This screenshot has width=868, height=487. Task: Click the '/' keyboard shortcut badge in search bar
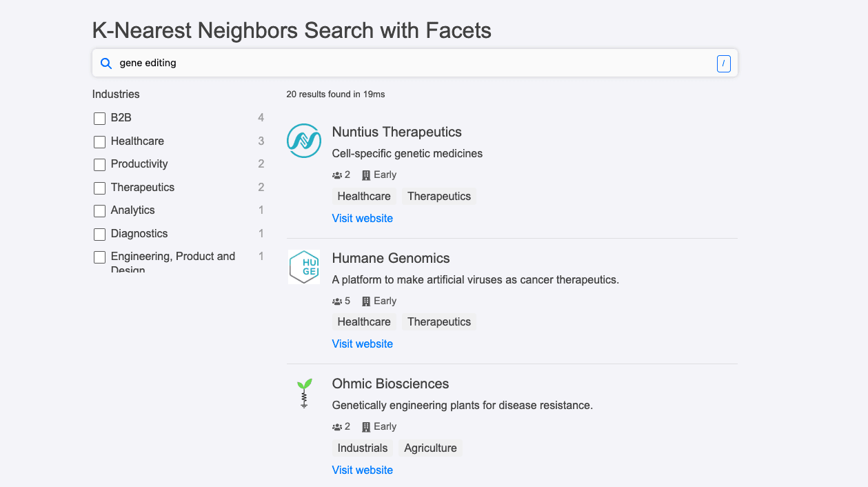[723, 63]
